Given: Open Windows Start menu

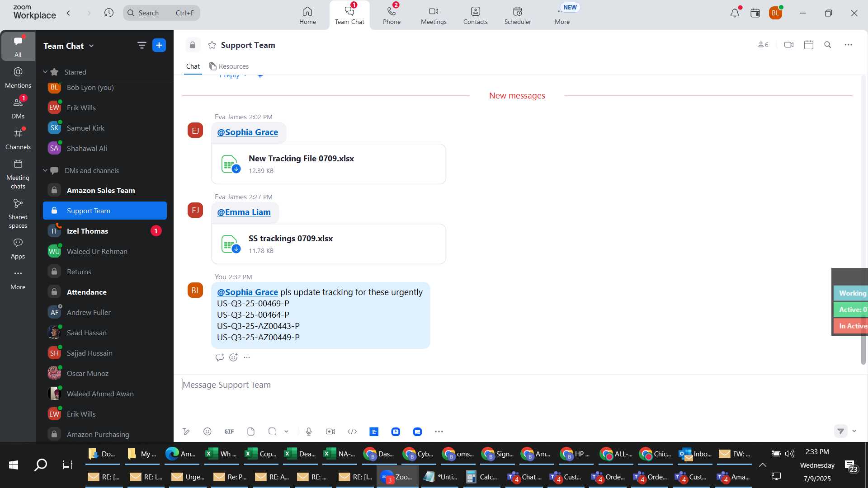Looking at the screenshot, I should (14, 465).
